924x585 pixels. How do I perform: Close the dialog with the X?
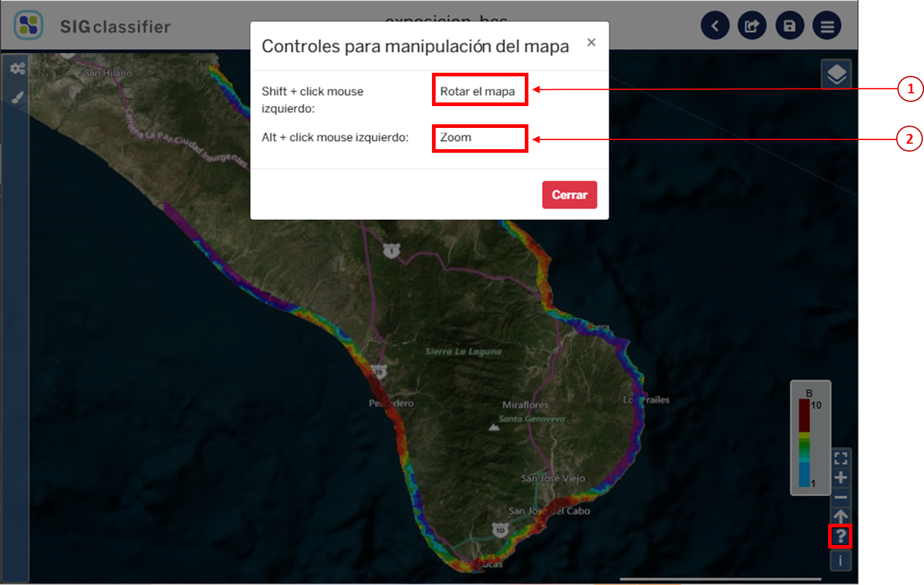coord(592,42)
